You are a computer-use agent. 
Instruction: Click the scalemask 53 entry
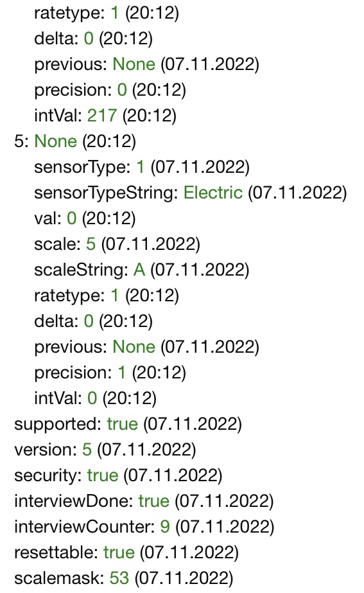(124, 579)
